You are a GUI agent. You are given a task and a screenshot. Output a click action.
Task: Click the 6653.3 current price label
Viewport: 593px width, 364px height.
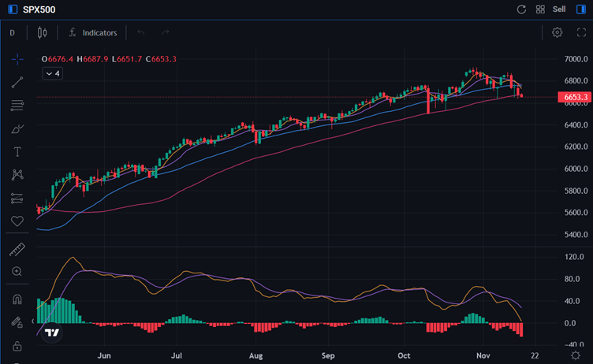pos(576,98)
